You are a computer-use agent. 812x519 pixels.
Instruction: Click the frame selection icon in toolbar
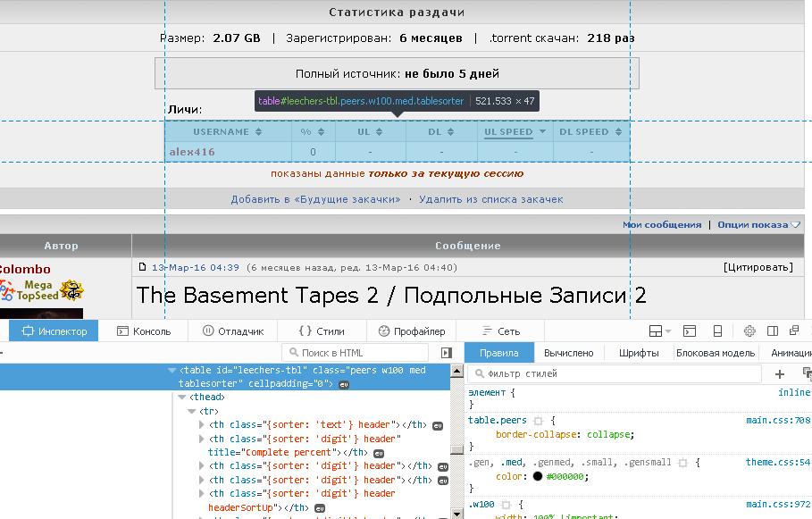[x=655, y=331]
